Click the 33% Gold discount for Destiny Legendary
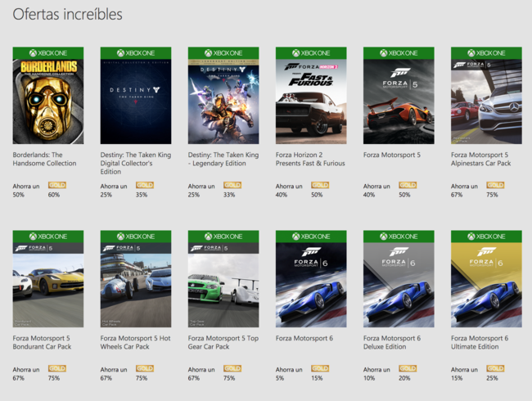Image resolution: width=532 pixels, height=401 pixels. (x=229, y=195)
